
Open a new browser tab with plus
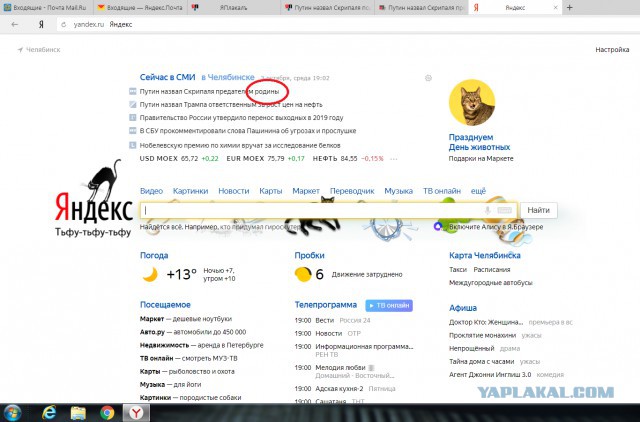tap(570, 7)
